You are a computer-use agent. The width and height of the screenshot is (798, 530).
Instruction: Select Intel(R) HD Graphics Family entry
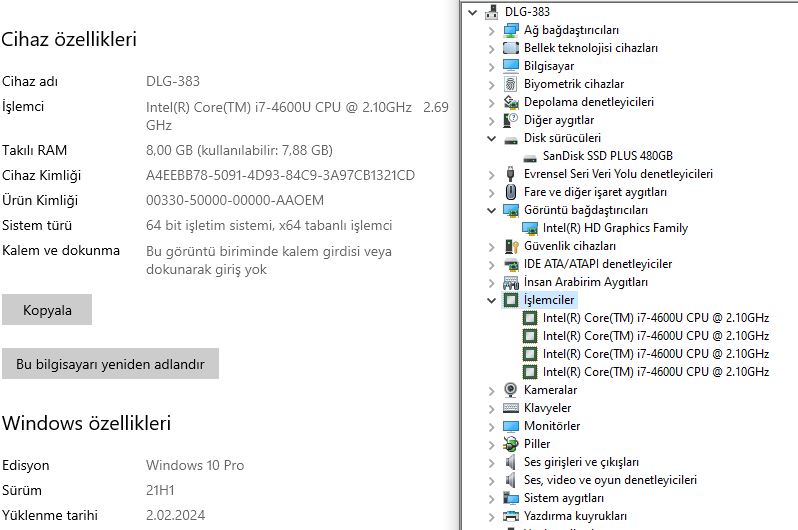615,228
